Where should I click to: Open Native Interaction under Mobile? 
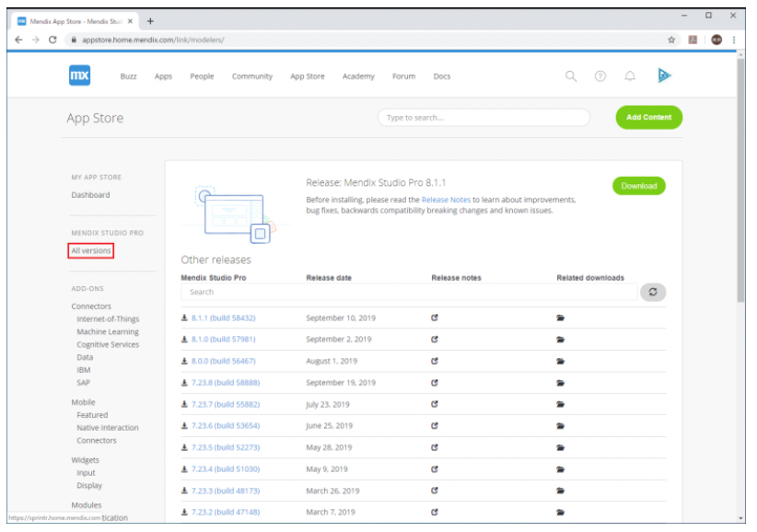pos(107,428)
